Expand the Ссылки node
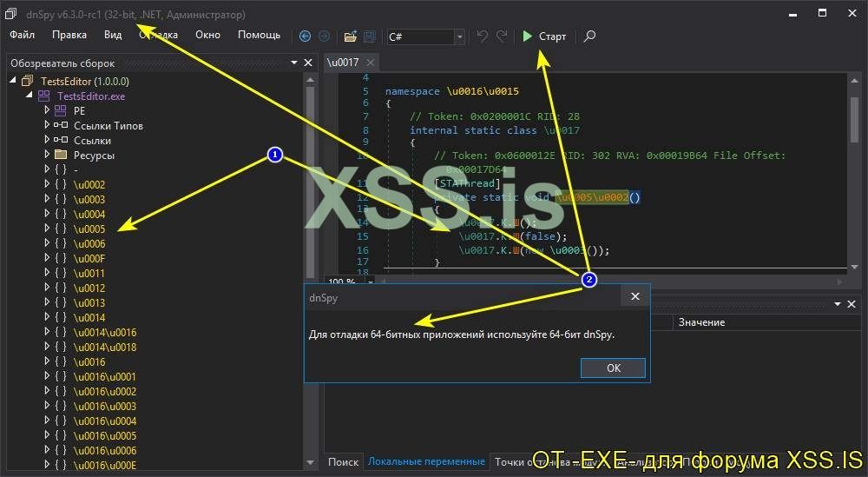 pos(47,140)
